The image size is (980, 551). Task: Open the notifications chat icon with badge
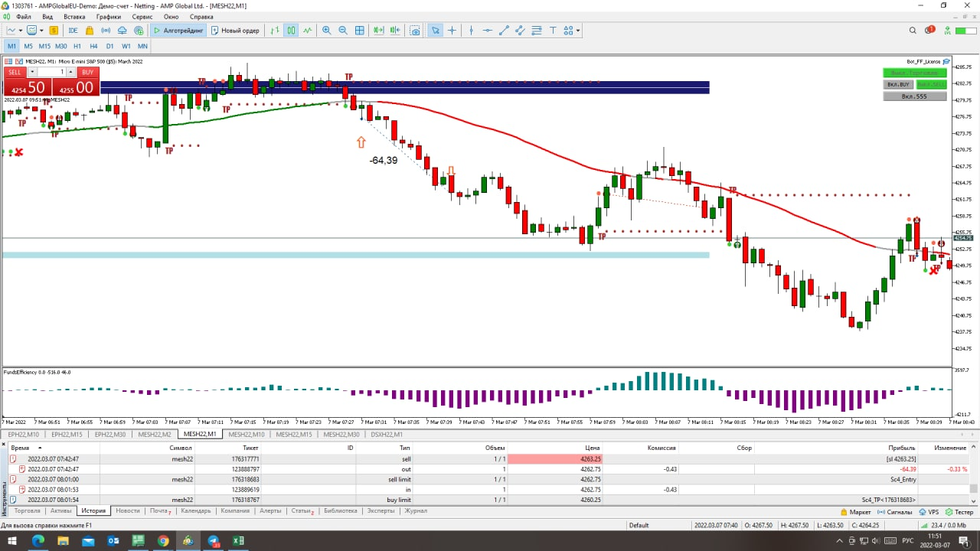tap(929, 31)
